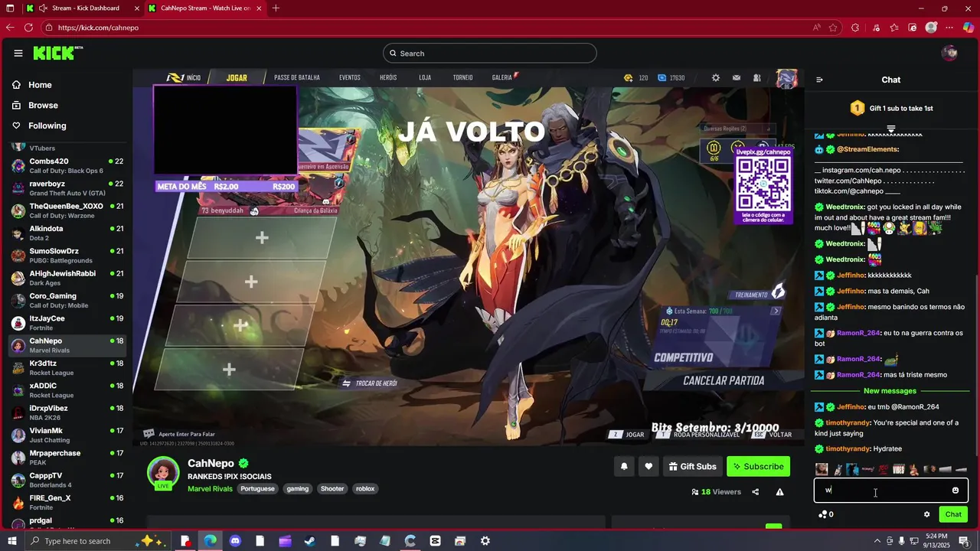Open Alkindota channel in sidebar
Viewport: 980px width, 551px height.
pyautogui.click(x=66, y=233)
